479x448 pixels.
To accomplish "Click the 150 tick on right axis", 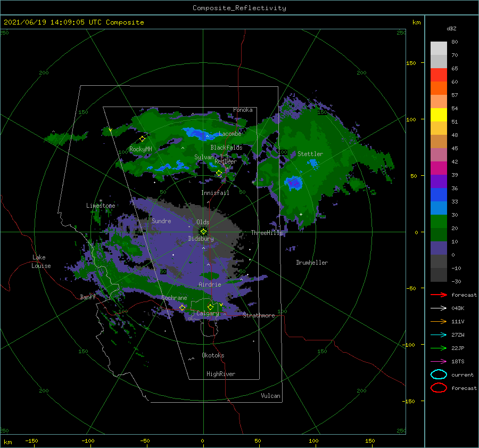I will (x=411, y=63).
